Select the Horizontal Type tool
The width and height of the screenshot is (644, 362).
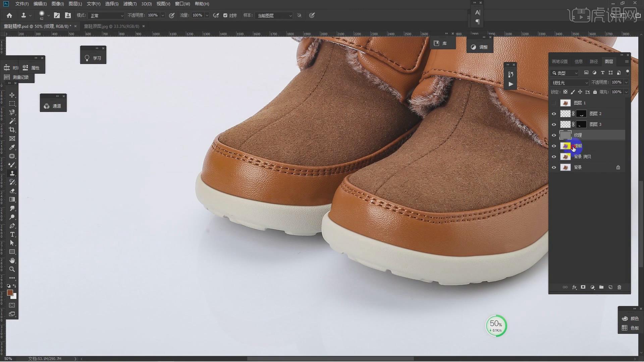pyautogui.click(x=12, y=234)
